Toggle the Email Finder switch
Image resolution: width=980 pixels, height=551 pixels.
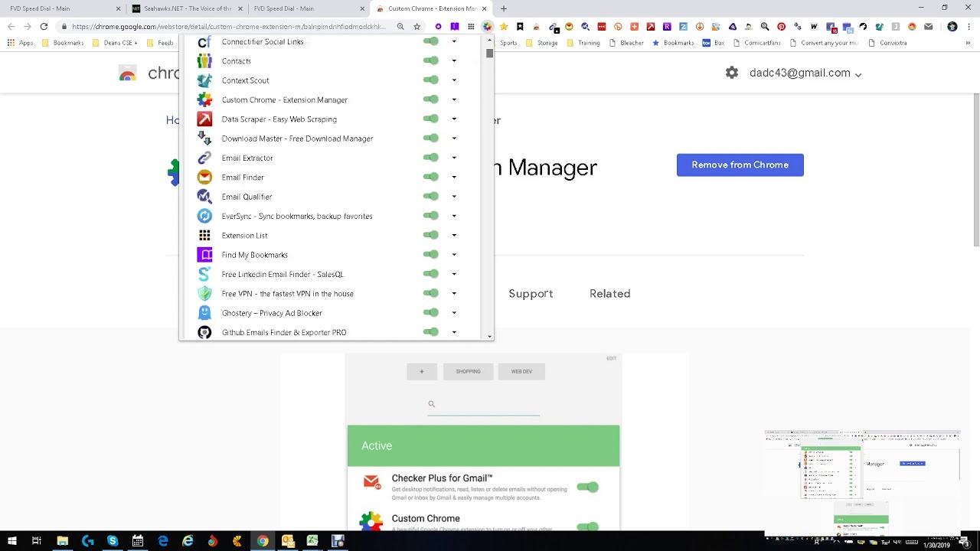click(x=431, y=177)
